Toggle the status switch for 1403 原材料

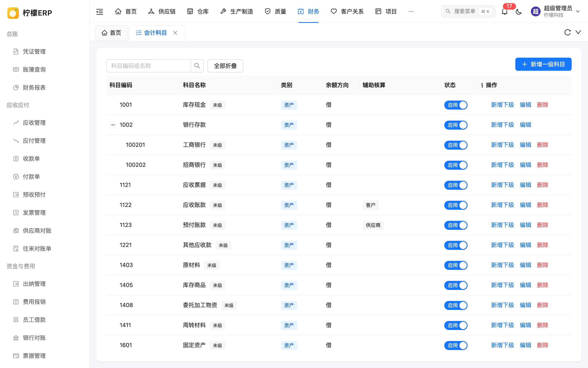455,265
